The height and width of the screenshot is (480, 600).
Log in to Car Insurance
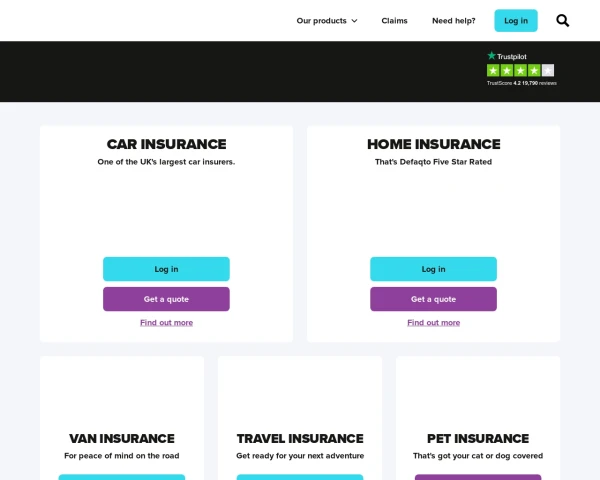[166, 269]
